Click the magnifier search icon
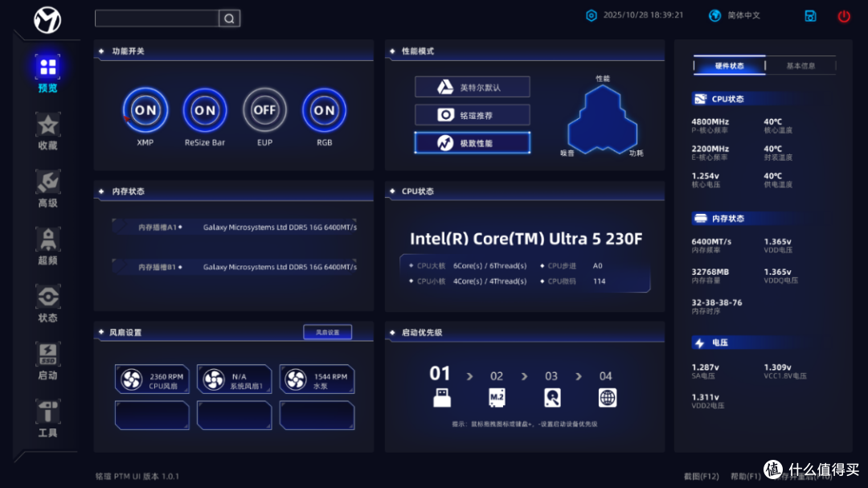 229,18
